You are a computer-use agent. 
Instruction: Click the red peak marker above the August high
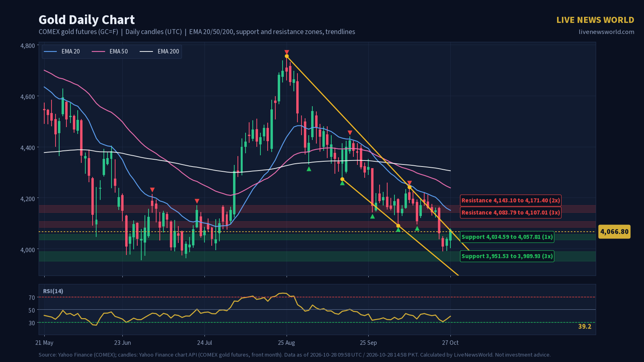pyautogui.click(x=287, y=52)
